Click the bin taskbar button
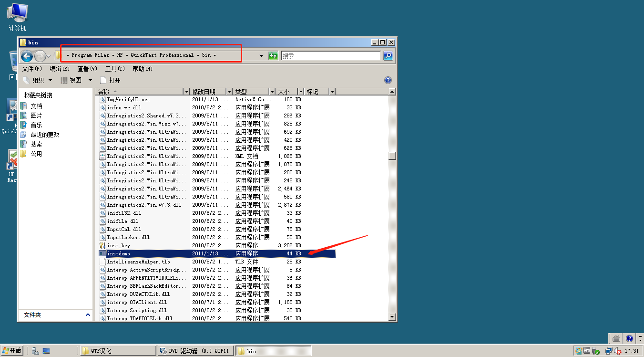 [x=273, y=351]
